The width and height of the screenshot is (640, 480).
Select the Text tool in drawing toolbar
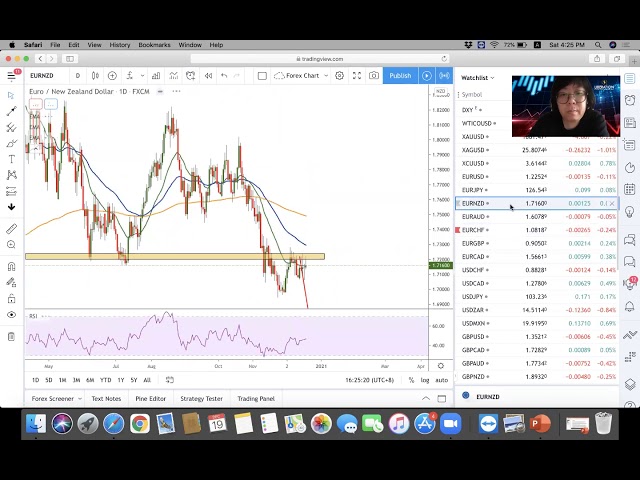click(x=11, y=159)
